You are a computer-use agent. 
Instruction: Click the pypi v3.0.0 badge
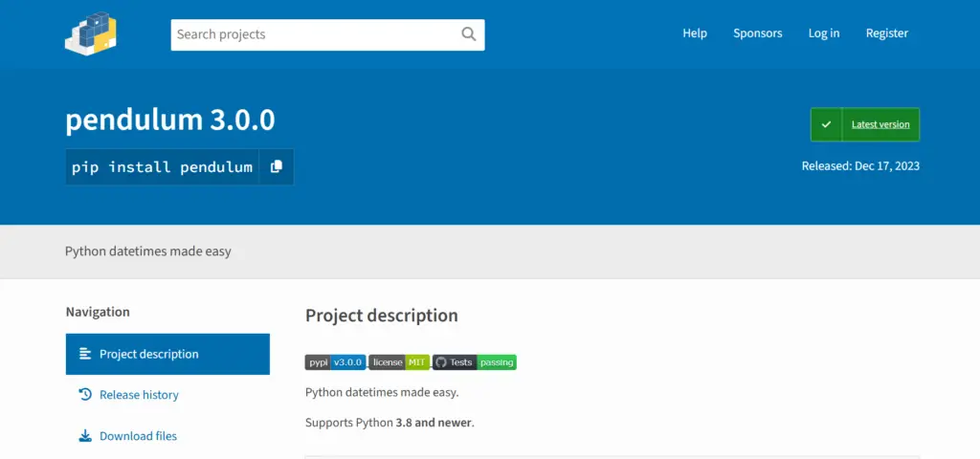click(336, 362)
